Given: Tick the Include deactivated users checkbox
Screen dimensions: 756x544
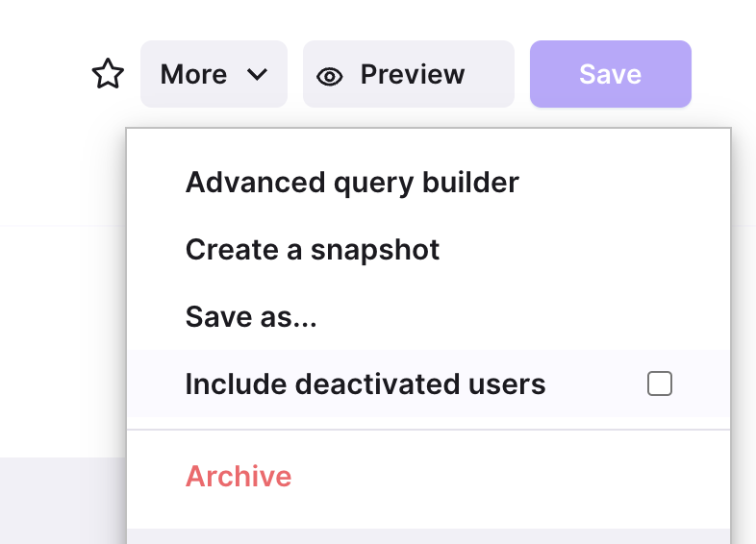Looking at the screenshot, I should point(660,383).
